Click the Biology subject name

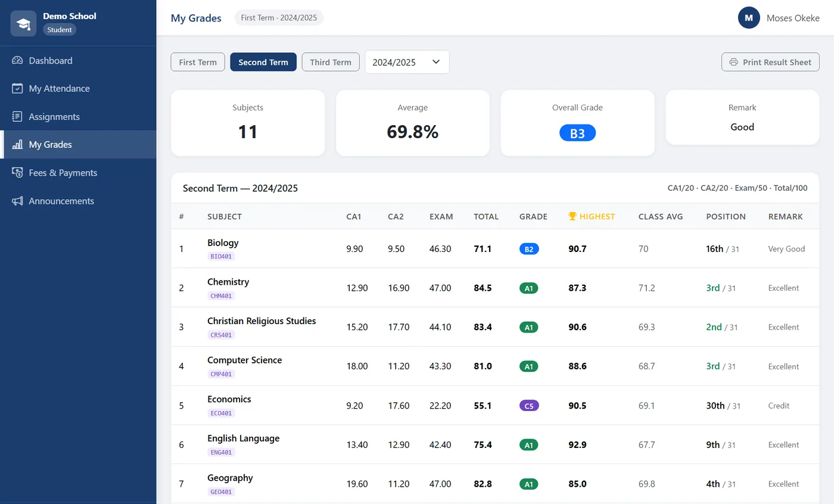tap(223, 242)
